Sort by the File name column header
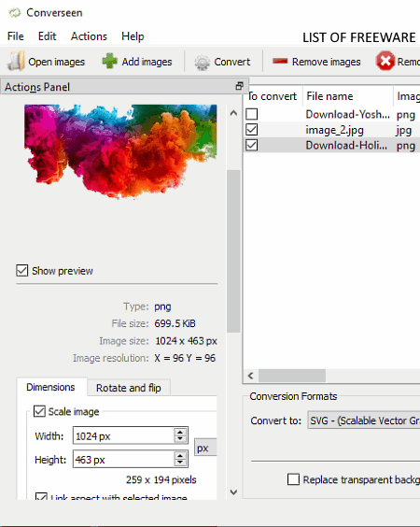 pyautogui.click(x=348, y=96)
